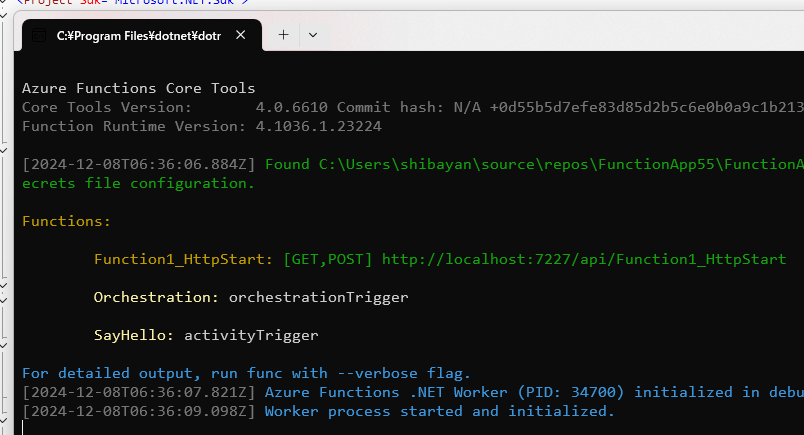The image size is (804, 435).
Task: Click the Core Tools Version 4.0.6610 line
Action: point(413,107)
